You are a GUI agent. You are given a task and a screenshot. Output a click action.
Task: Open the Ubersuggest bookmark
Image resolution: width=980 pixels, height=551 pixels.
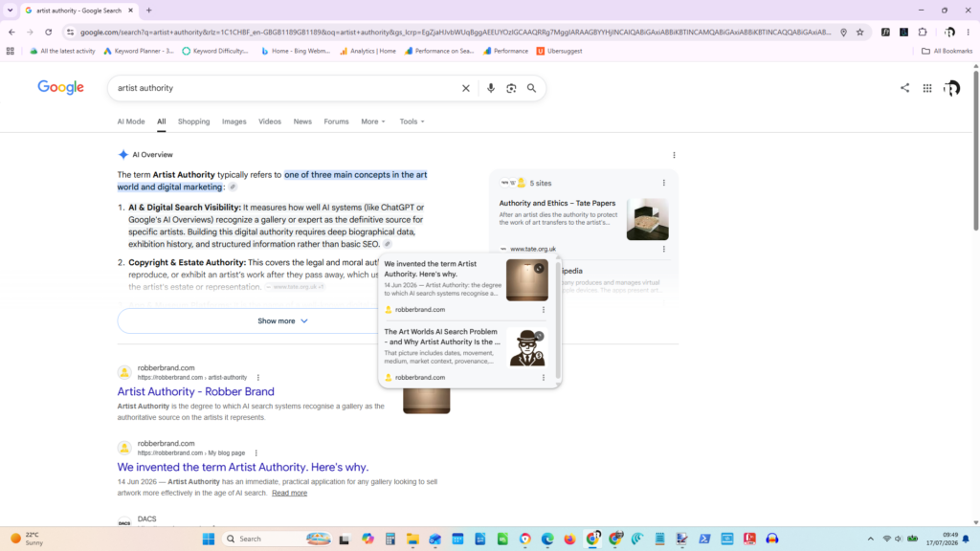[x=559, y=52]
